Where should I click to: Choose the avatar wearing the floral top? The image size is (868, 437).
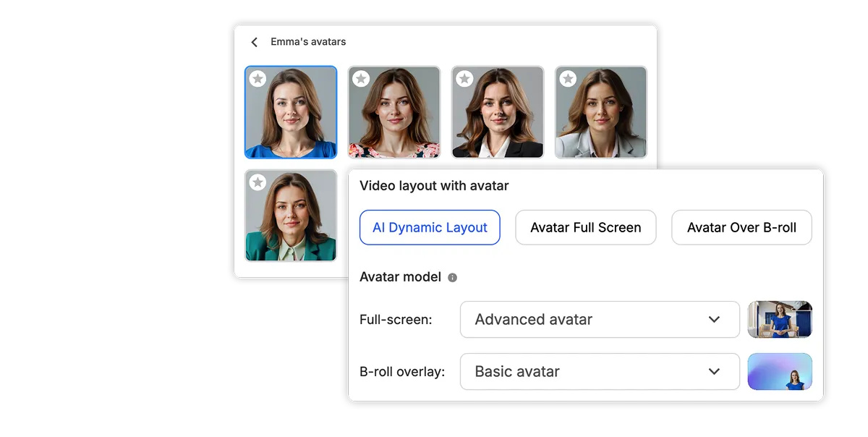coord(394,112)
